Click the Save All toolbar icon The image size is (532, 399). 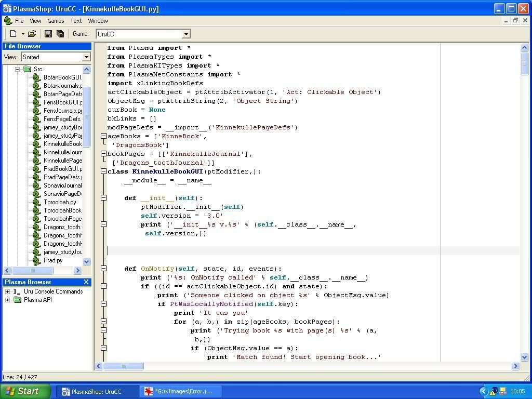tap(60, 34)
